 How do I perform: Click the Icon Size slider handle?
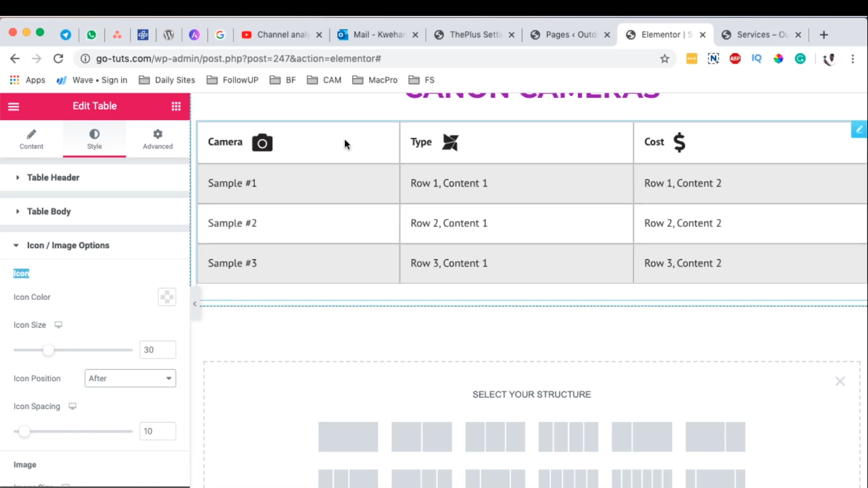click(48, 349)
